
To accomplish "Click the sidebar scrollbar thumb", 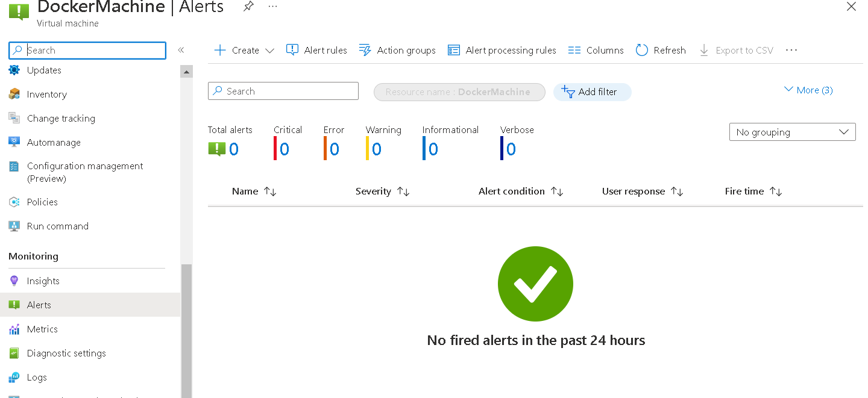I will tap(186, 331).
